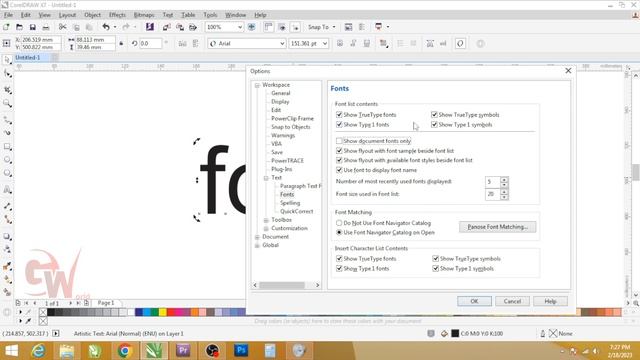Image resolution: width=640 pixels, height=360 pixels.
Task: Click Help in Options dialog
Action: (550, 301)
